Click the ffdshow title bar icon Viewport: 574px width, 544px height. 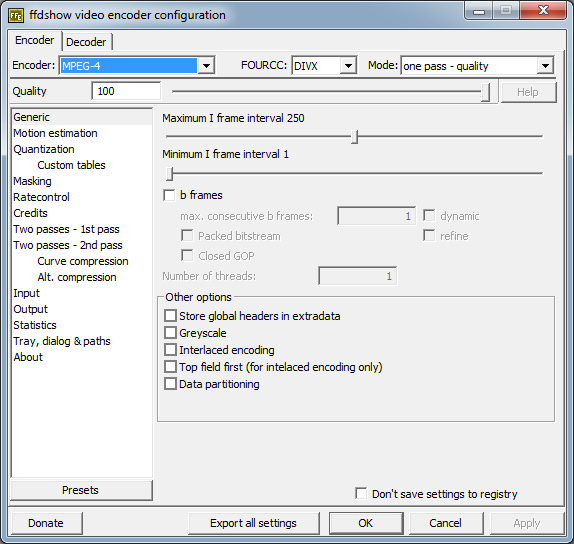pos(16,15)
